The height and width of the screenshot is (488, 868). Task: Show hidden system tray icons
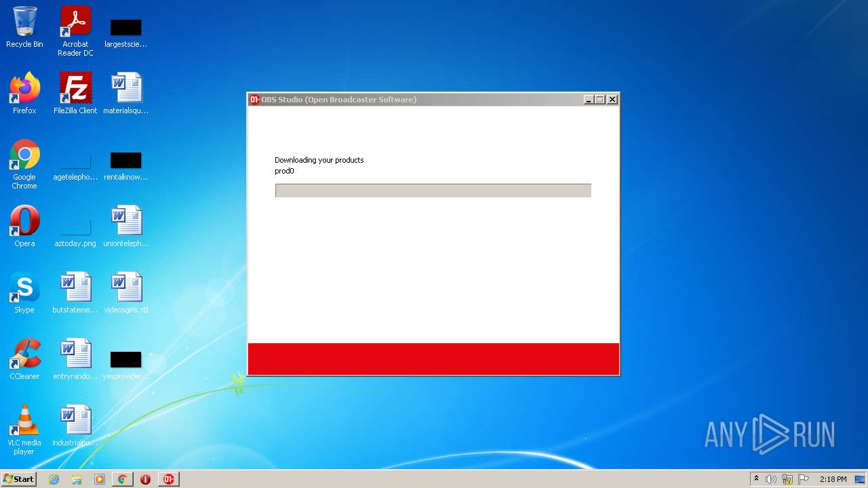756,479
